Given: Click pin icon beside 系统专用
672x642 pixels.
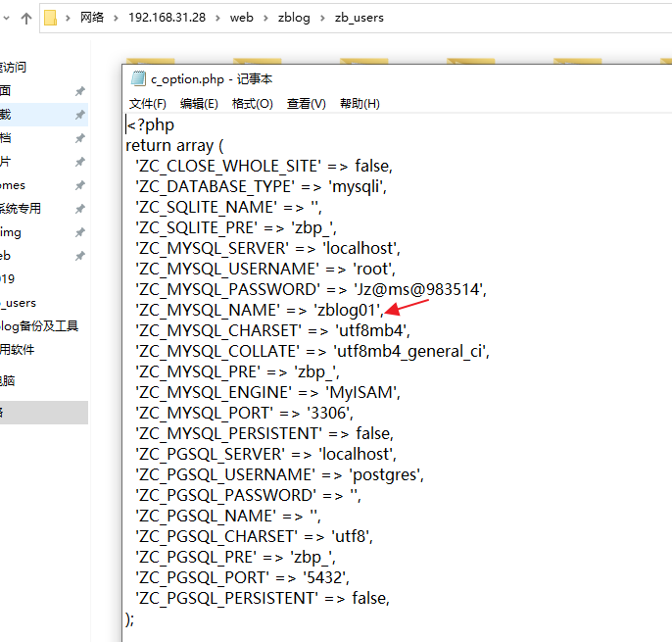Looking at the screenshot, I should click(x=80, y=209).
